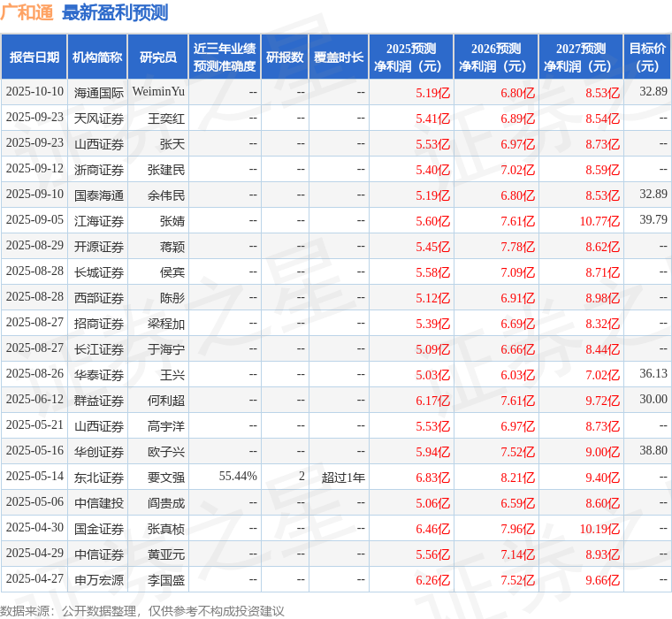This screenshot has height=619, width=672.
Task: Click the 研究员 column header
Action: [158, 57]
